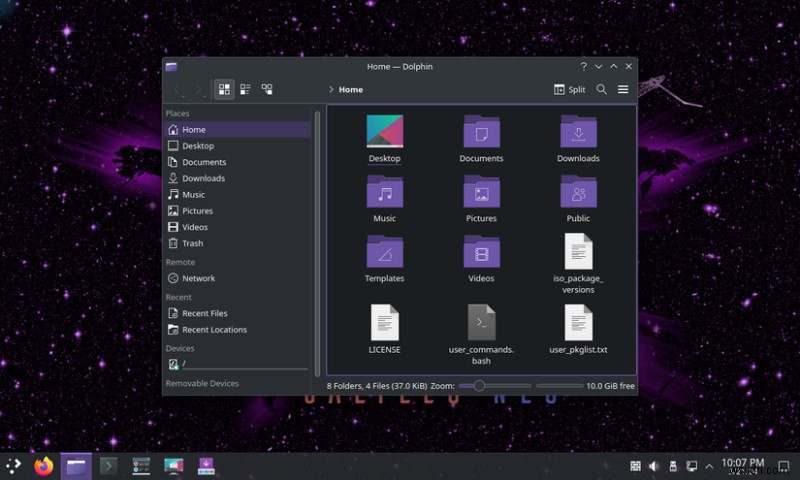Viewport: 800px width, 480px height.
Task: Click the Home breadcrumb
Action: (x=351, y=89)
